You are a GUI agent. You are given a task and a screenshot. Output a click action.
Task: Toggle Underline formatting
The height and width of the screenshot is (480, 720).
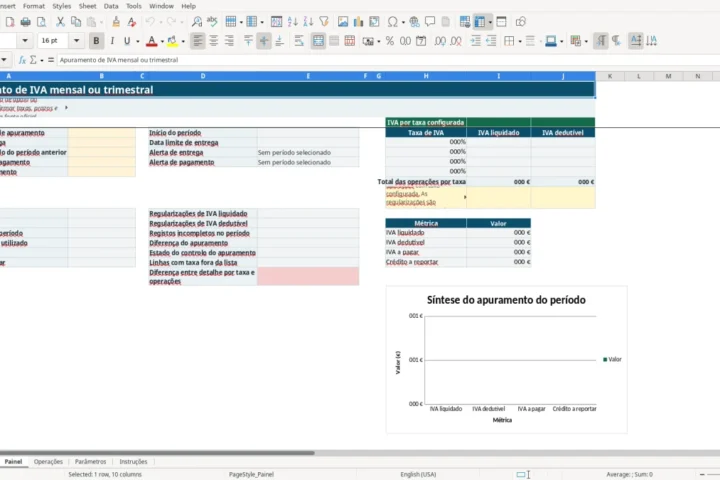tap(127, 41)
